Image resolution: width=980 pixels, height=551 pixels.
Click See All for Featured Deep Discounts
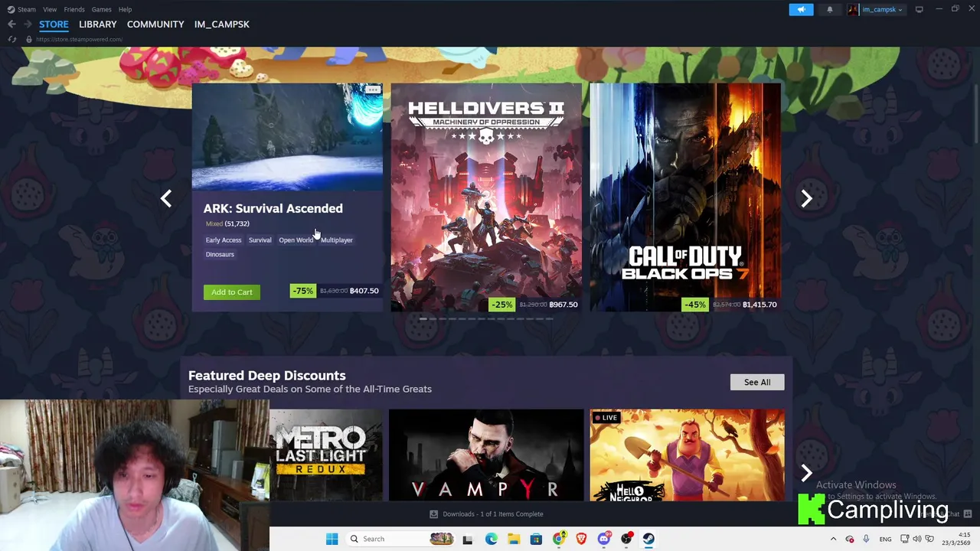pyautogui.click(x=757, y=382)
